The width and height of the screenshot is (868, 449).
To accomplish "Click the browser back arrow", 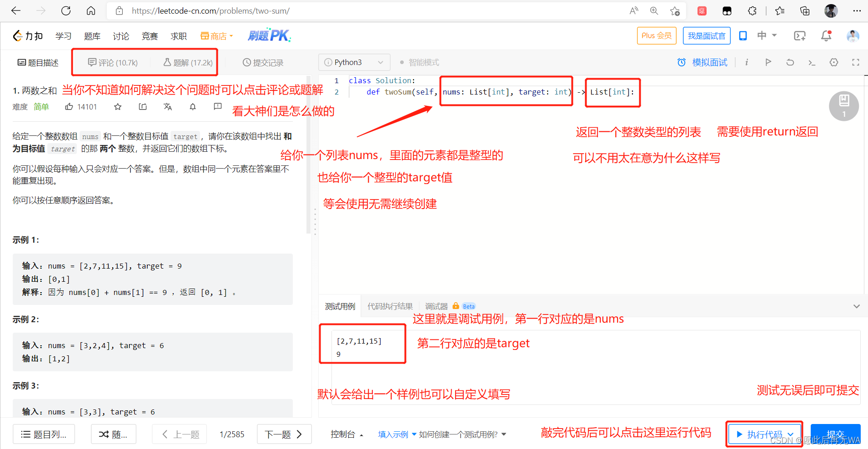I will tap(16, 11).
